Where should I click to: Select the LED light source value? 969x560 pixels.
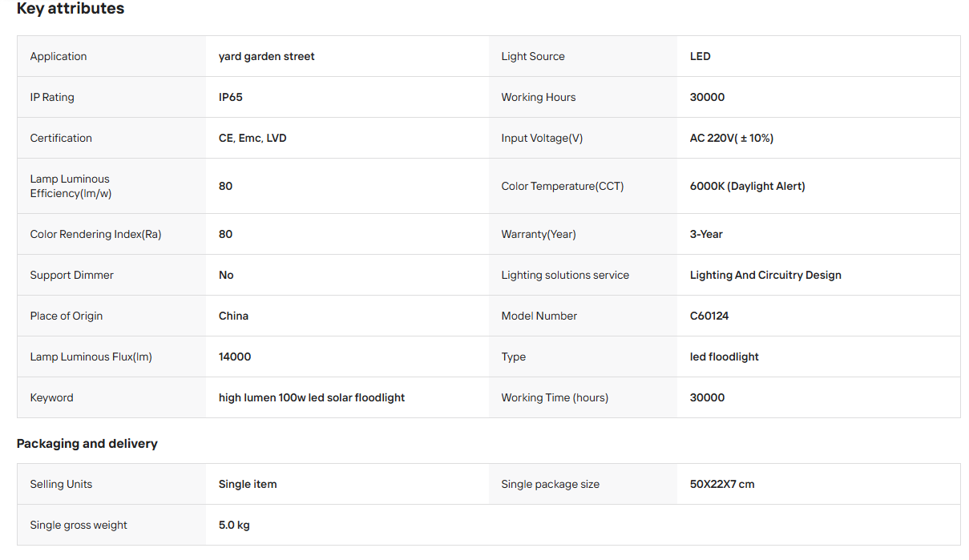701,56
